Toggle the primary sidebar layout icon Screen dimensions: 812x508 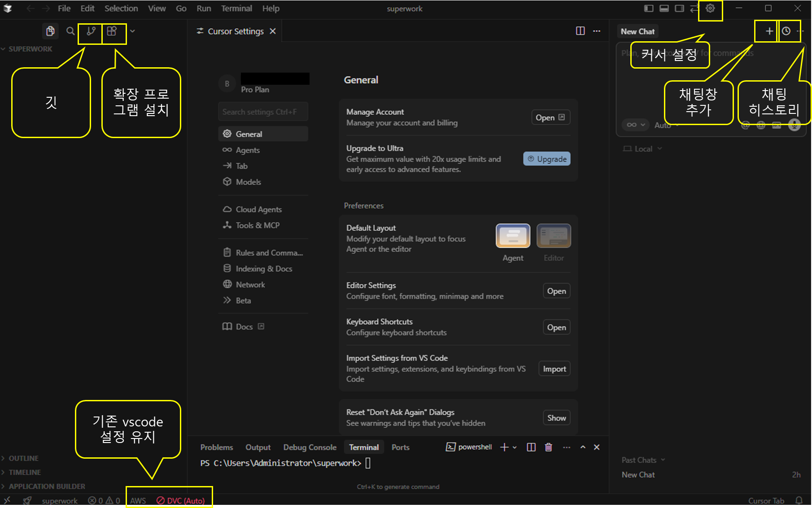[x=649, y=8]
